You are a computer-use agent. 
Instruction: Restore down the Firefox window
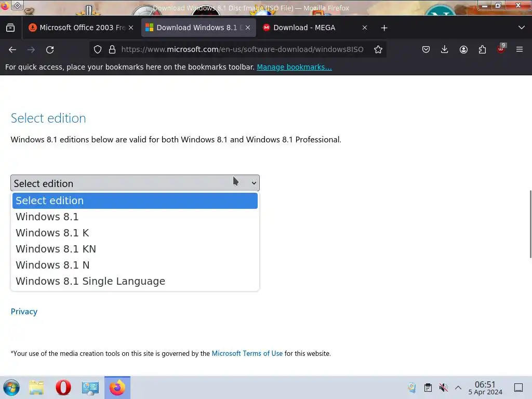(x=498, y=5)
